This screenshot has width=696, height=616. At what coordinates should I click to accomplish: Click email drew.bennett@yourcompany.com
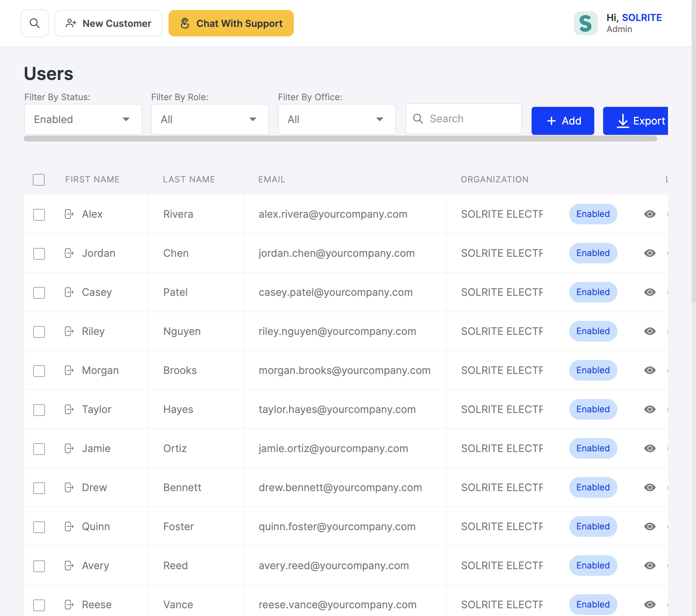(340, 487)
